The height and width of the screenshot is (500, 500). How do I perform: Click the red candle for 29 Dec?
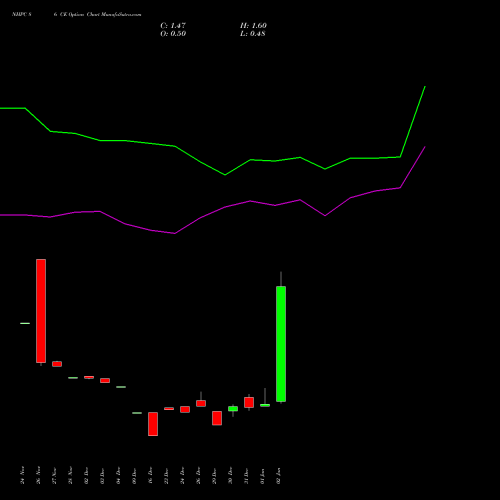(x=217, y=418)
